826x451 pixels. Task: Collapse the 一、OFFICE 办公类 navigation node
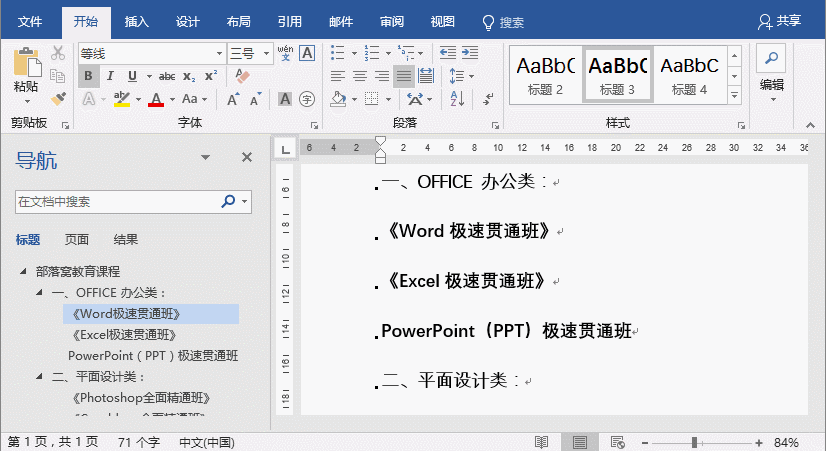[x=39, y=293]
